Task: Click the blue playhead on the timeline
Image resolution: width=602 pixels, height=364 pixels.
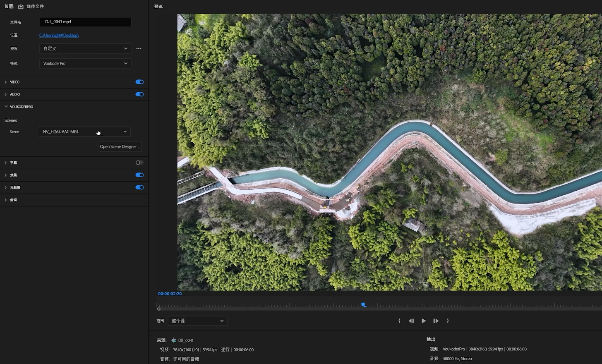Action: [364, 305]
